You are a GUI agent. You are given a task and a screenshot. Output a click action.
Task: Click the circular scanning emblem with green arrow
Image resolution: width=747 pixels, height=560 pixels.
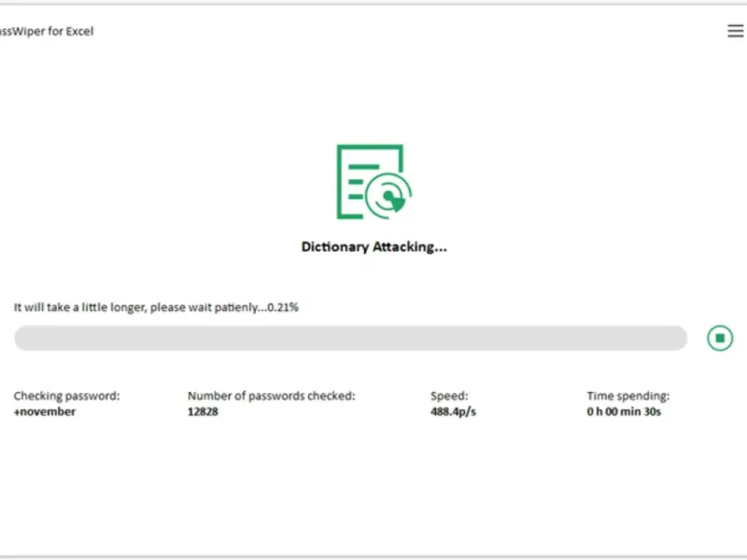pyautogui.click(x=390, y=194)
